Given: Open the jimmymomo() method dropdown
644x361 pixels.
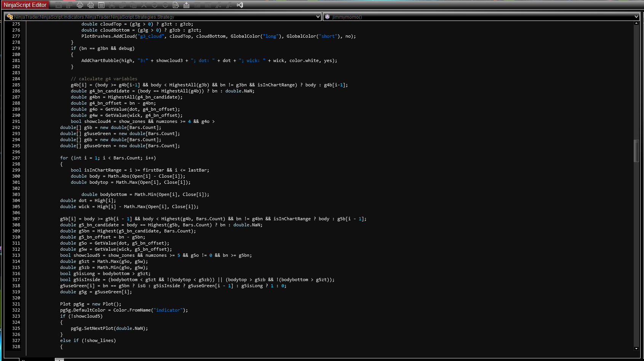Looking at the screenshot, I should click(x=636, y=17).
